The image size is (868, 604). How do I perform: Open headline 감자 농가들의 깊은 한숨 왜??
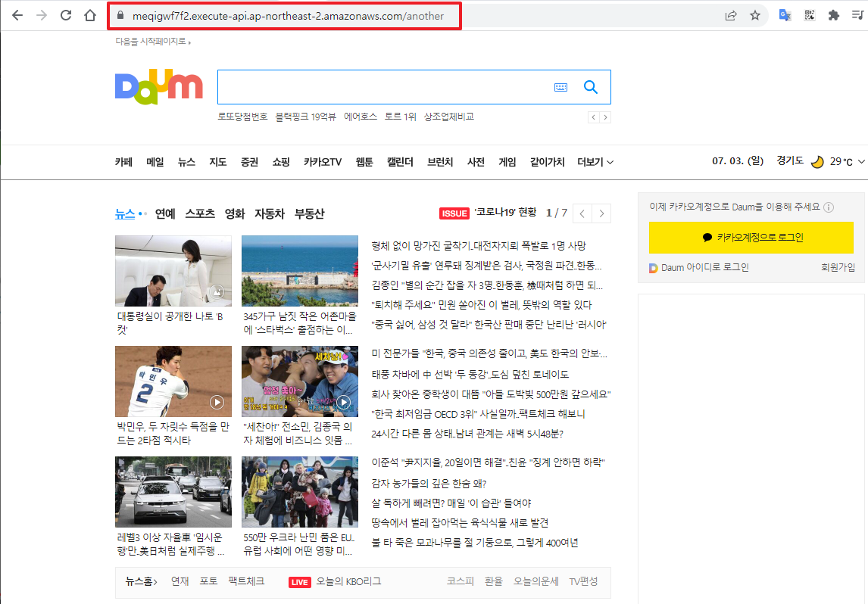coord(429,484)
